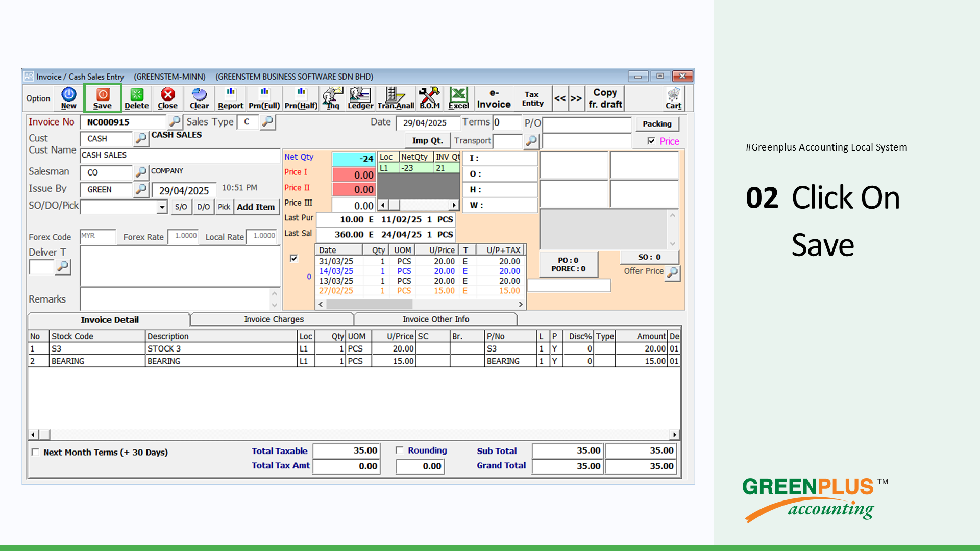Click the Add Item button
980x551 pixels.
[256, 207]
